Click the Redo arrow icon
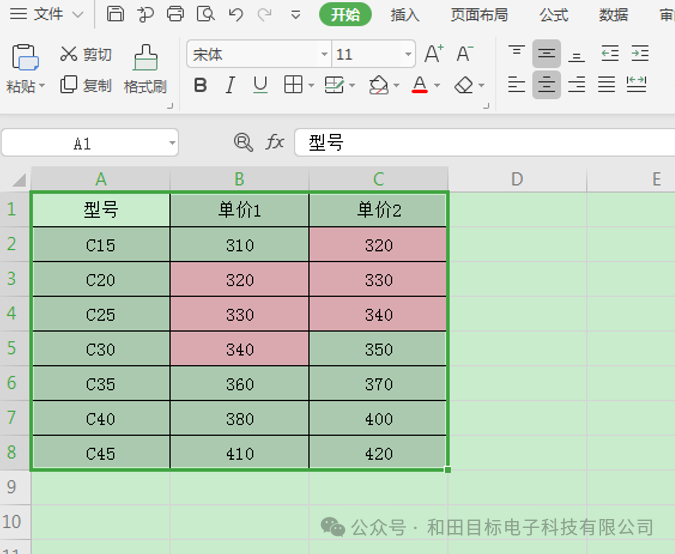The width and height of the screenshot is (675, 554). 264,15
